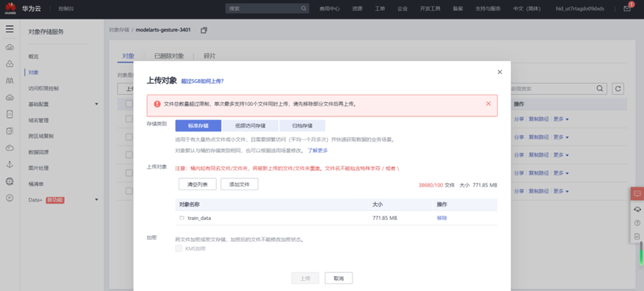Click 控制台 next to the logo

(66, 9)
